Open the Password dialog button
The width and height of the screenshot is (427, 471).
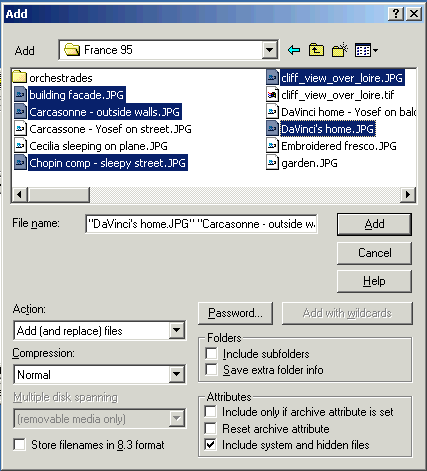(235, 313)
